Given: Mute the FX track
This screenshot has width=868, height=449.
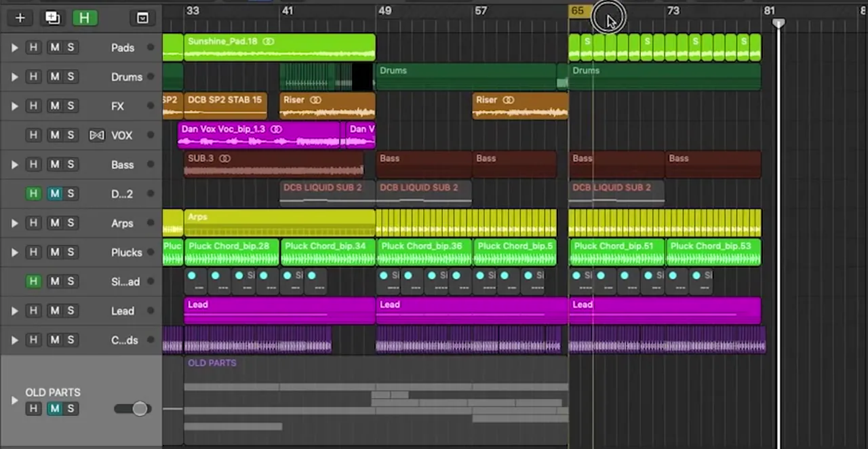Looking at the screenshot, I should [54, 106].
